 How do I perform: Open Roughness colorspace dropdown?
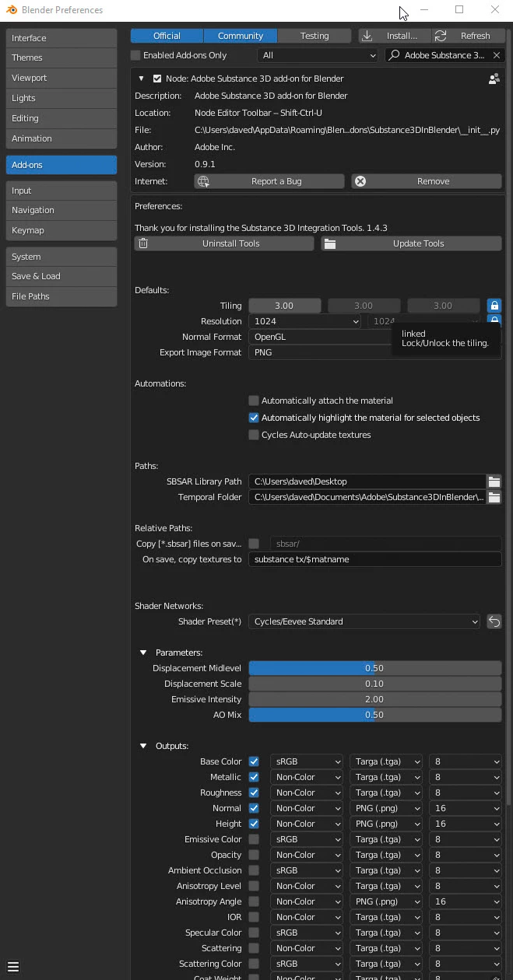tap(306, 793)
